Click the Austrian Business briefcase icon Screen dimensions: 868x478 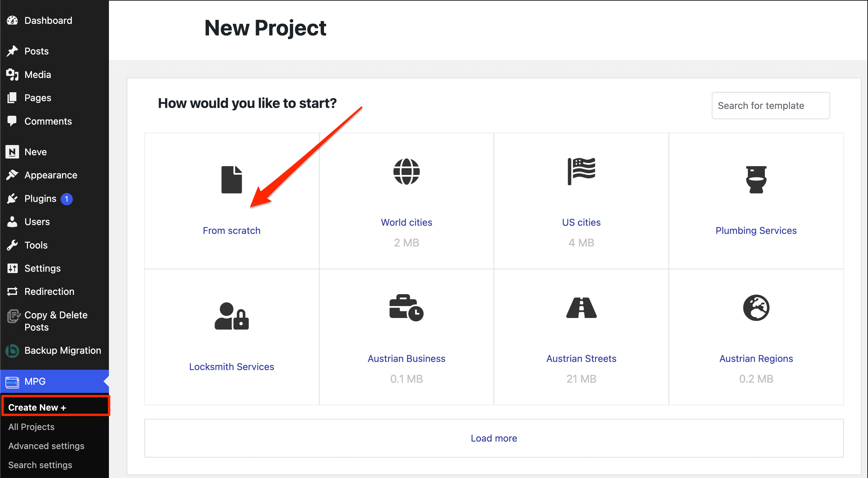pos(406,308)
